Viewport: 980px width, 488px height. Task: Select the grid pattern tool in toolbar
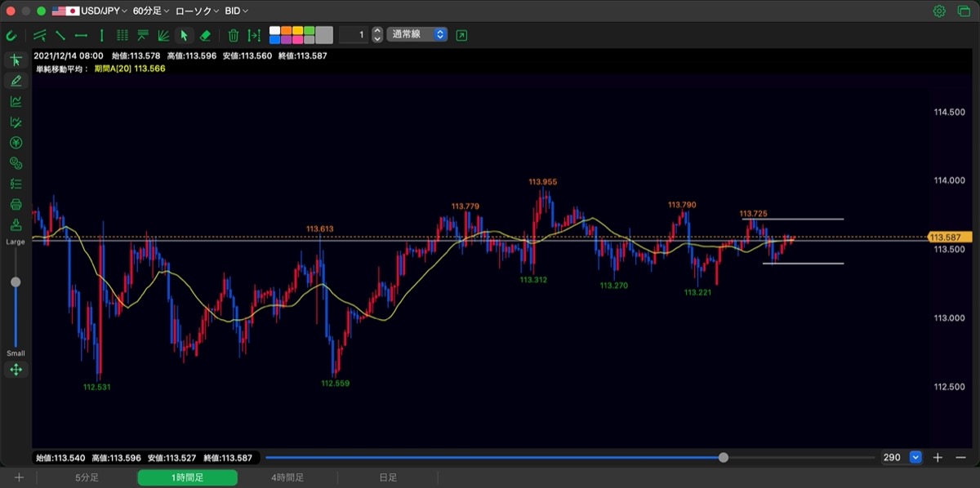pos(122,35)
